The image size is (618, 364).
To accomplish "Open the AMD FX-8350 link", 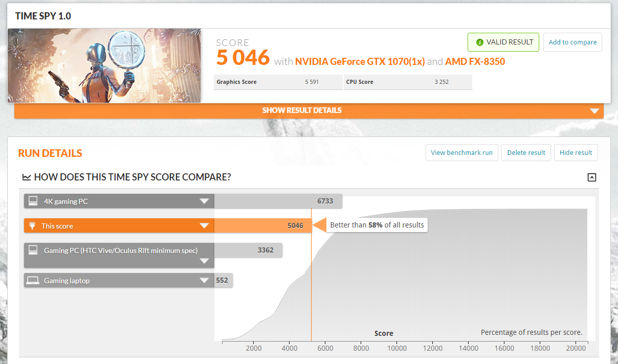I will [475, 61].
